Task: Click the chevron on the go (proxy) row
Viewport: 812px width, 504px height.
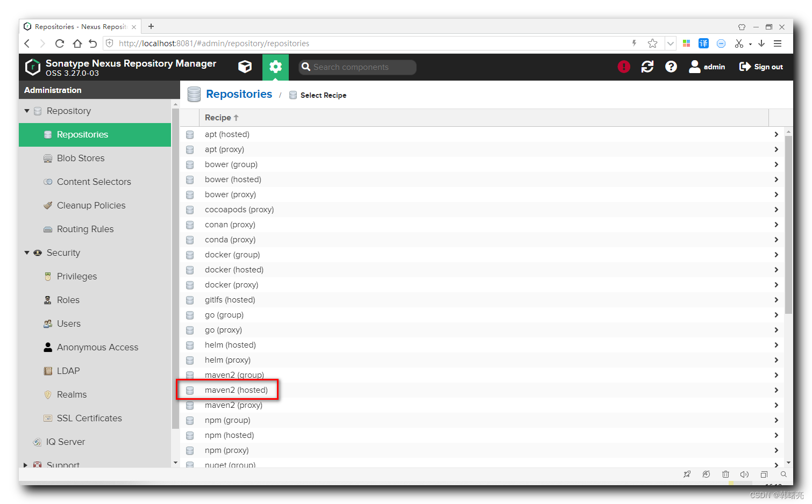Action: [776, 330]
